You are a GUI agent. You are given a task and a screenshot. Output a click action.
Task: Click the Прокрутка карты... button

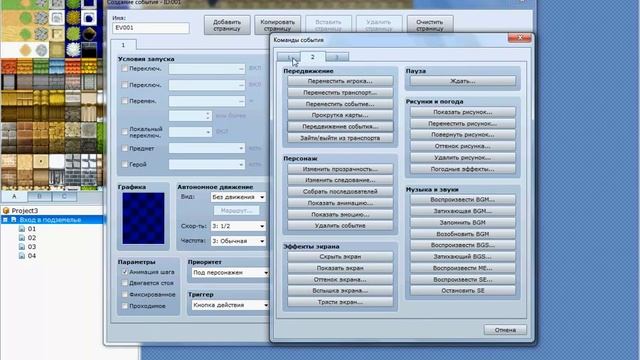340,115
